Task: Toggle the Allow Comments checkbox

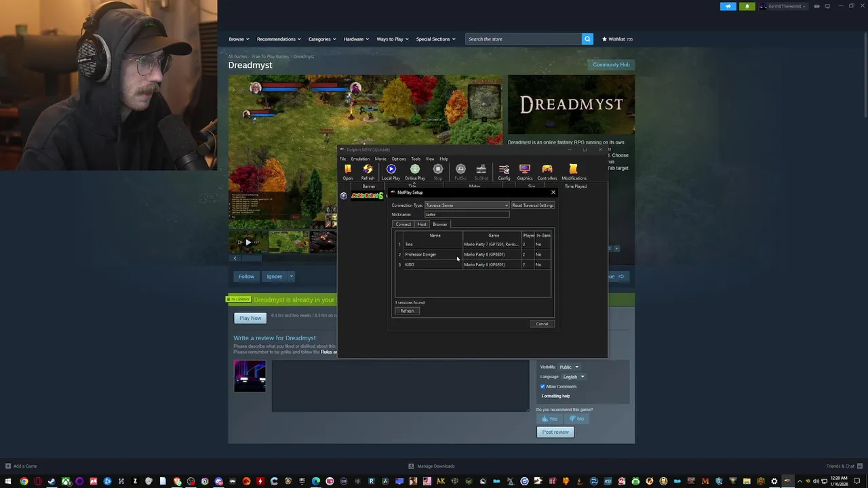Action: 542,386
